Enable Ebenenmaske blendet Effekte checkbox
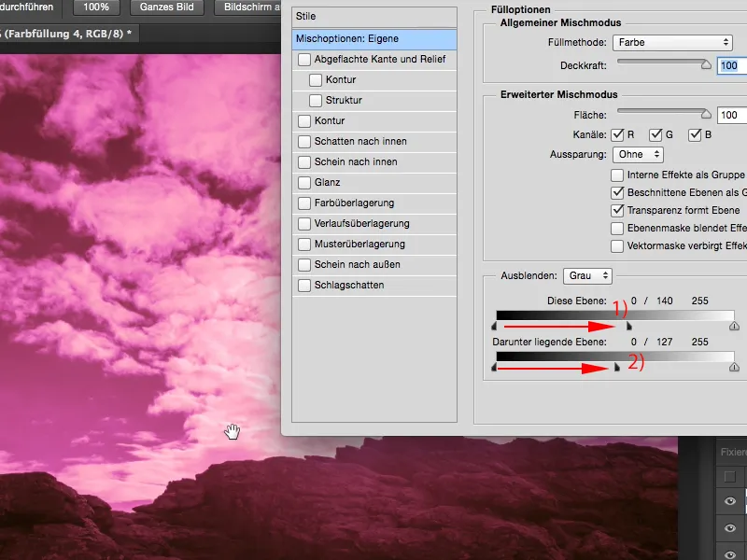Viewport: 747px width, 560px height. coord(617,229)
